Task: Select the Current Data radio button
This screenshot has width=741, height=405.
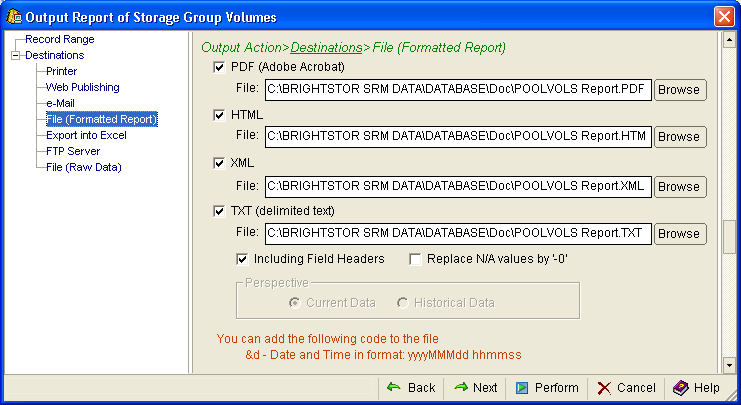Action: [294, 303]
